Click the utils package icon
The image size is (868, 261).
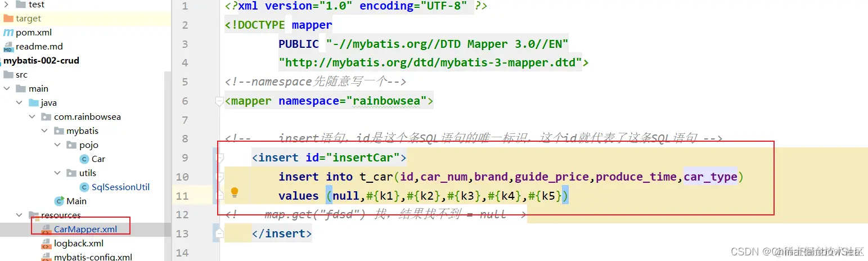click(x=71, y=173)
